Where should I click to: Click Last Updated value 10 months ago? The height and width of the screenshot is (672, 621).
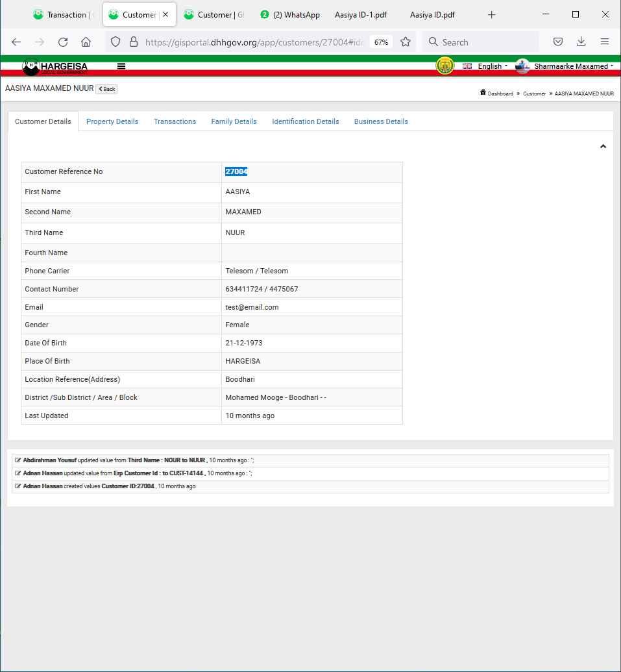pos(250,416)
